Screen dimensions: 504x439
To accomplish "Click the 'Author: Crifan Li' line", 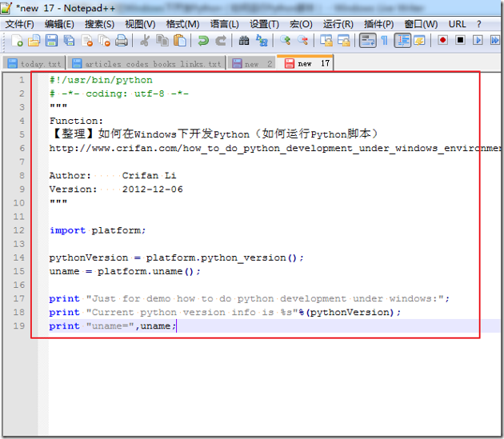I will coord(113,175).
